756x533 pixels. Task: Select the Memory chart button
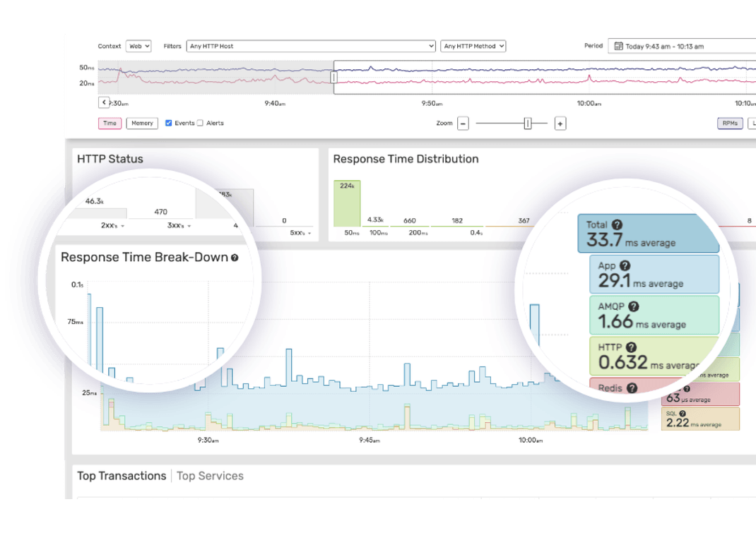pos(142,124)
